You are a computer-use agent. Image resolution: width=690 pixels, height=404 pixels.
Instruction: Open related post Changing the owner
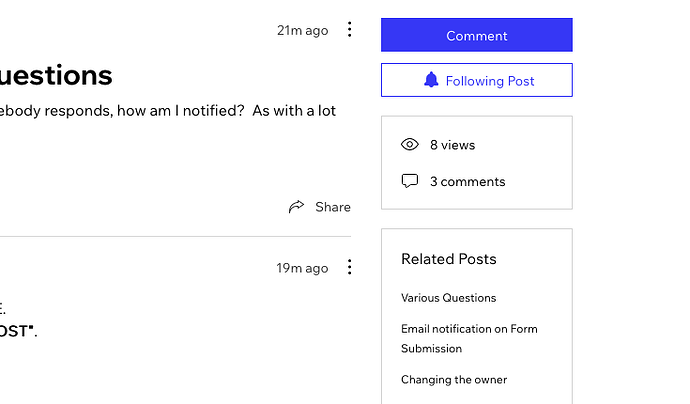click(454, 380)
